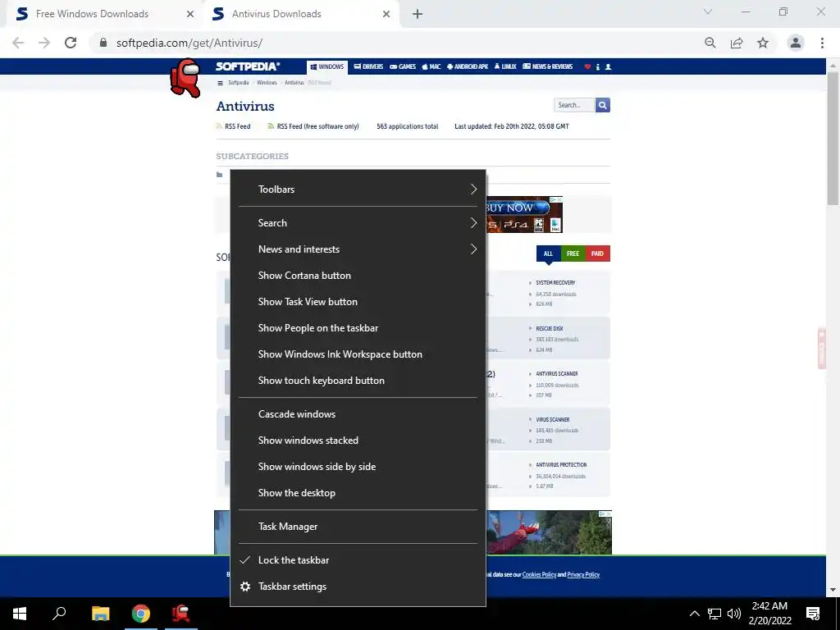Open Taskbar settings
Image resolution: width=840 pixels, height=630 pixels.
pyautogui.click(x=358, y=586)
